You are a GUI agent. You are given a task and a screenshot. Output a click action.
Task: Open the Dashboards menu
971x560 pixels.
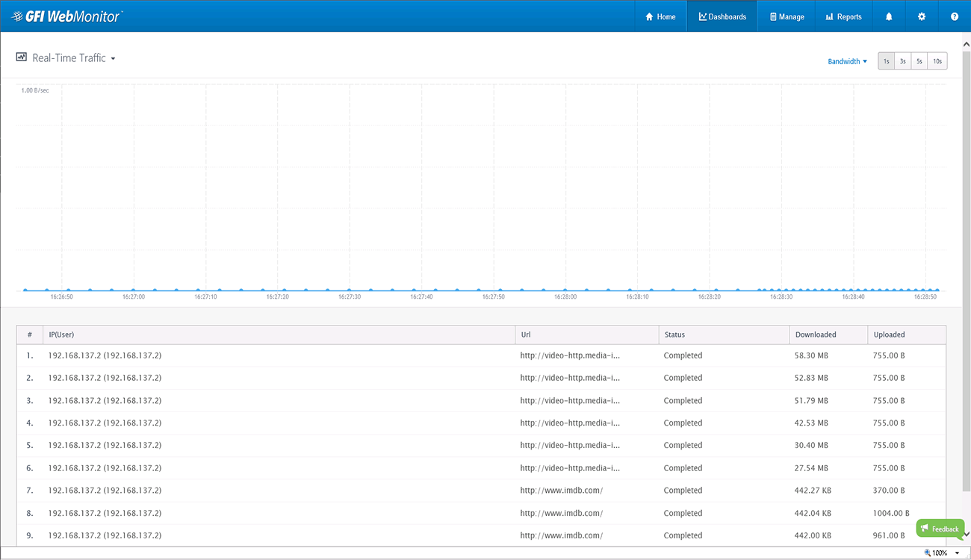(x=722, y=16)
